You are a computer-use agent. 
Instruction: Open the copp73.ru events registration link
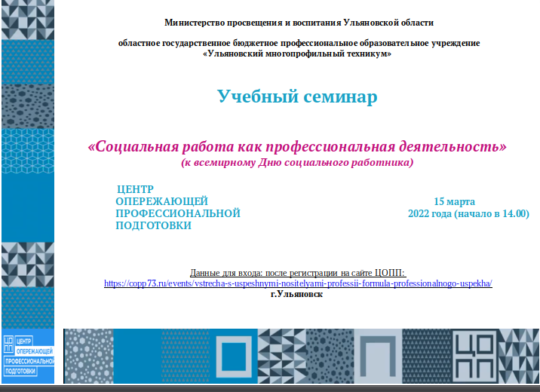pyautogui.click(x=298, y=283)
